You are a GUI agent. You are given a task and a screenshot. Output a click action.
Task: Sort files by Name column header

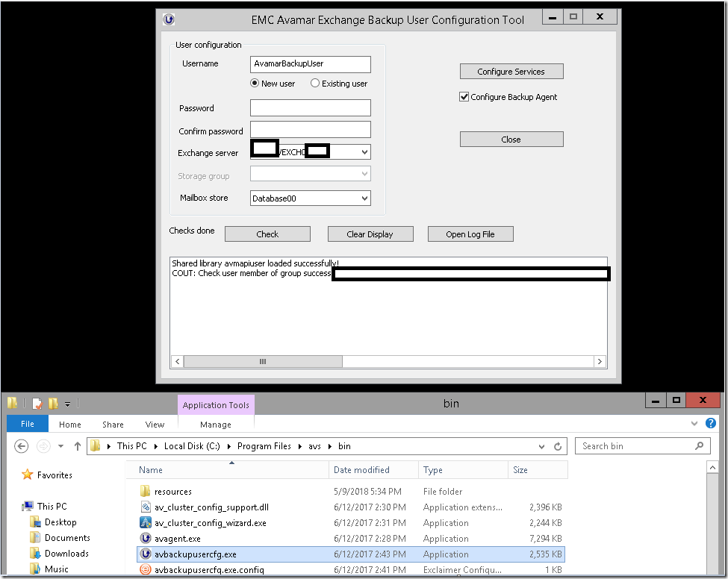[227, 470]
